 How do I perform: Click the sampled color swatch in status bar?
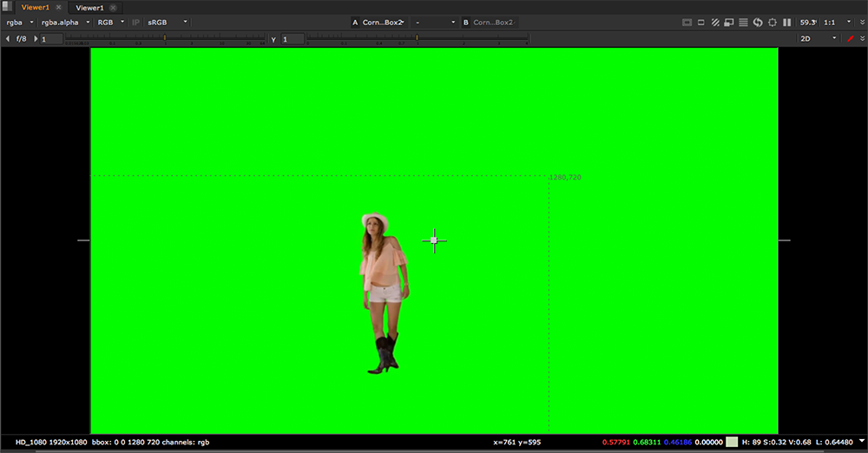[x=732, y=443]
